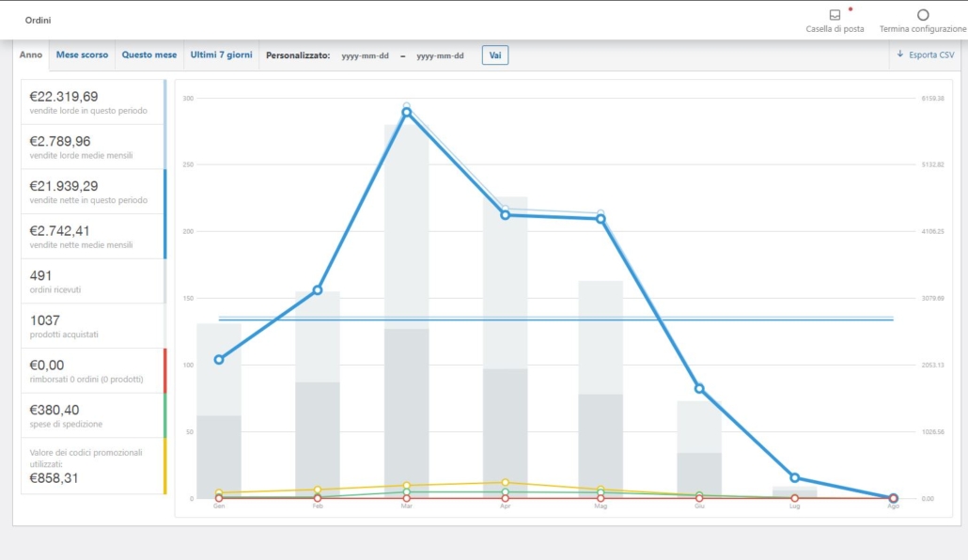Viewport: 968px width, 560px height.
Task: Toggle vendite lorde in questo periodo series
Action: click(x=92, y=102)
